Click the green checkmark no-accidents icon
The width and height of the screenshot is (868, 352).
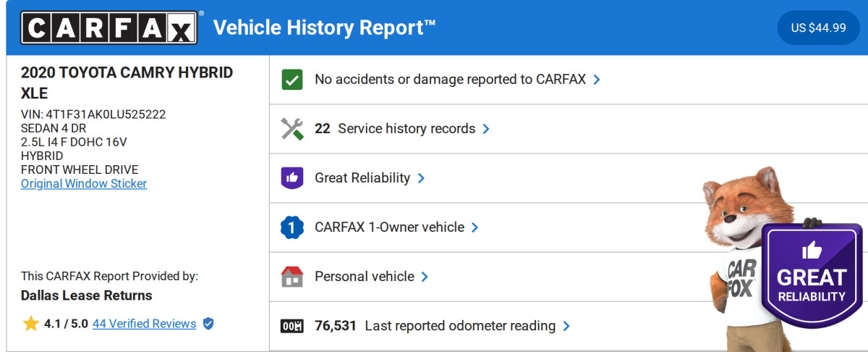(x=292, y=80)
